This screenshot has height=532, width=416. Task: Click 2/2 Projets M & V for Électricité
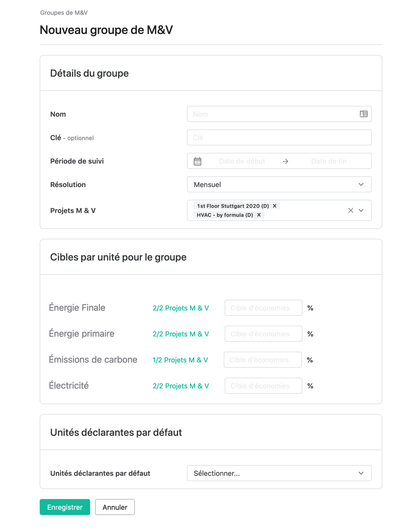(x=181, y=386)
